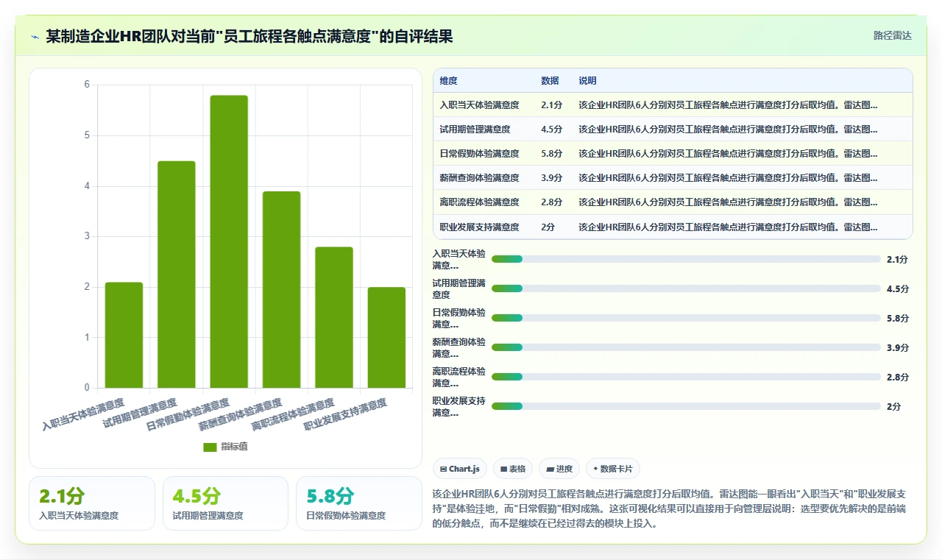Click the 路径雷达 label in header
942x560 pixels.
[892, 35]
